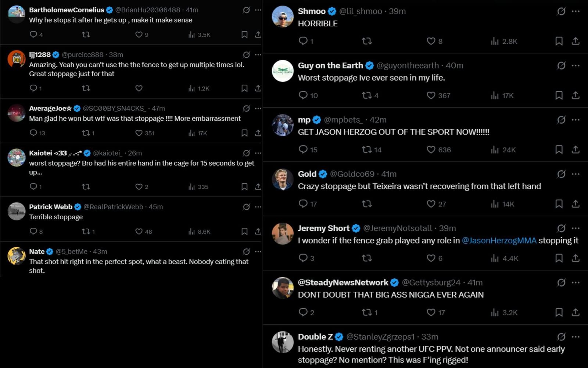Reply to Patrick Webb's Terrible stoppage tweet
588x368 pixels.
click(x=33, y=231)
